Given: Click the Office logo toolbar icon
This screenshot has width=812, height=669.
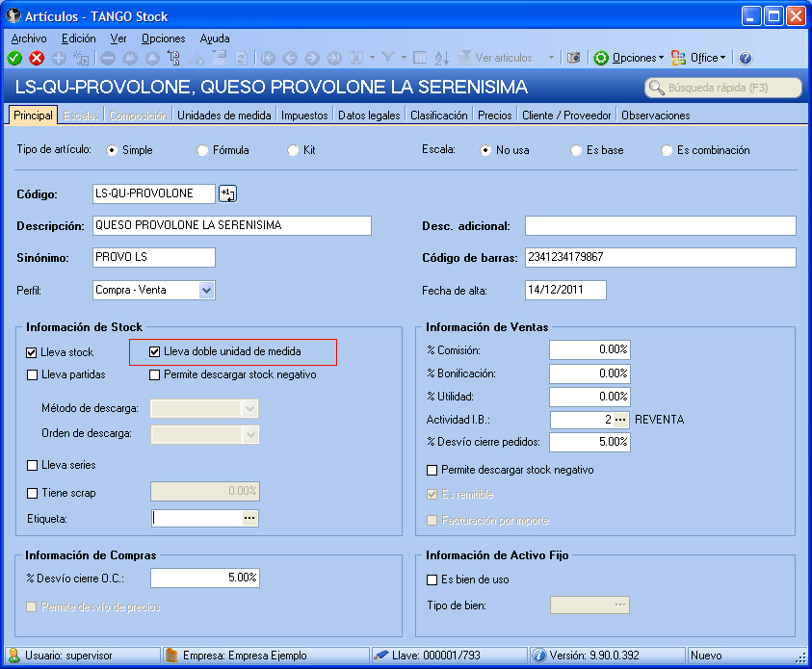Looking at the screenshot, I should pos(678,58).
